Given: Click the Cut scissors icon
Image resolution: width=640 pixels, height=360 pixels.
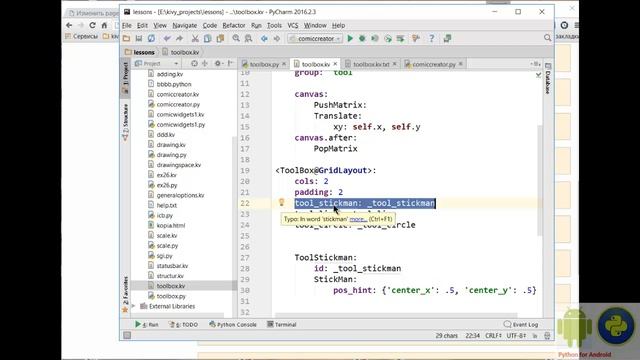Looking at the screenshot, I should point(195,38).
